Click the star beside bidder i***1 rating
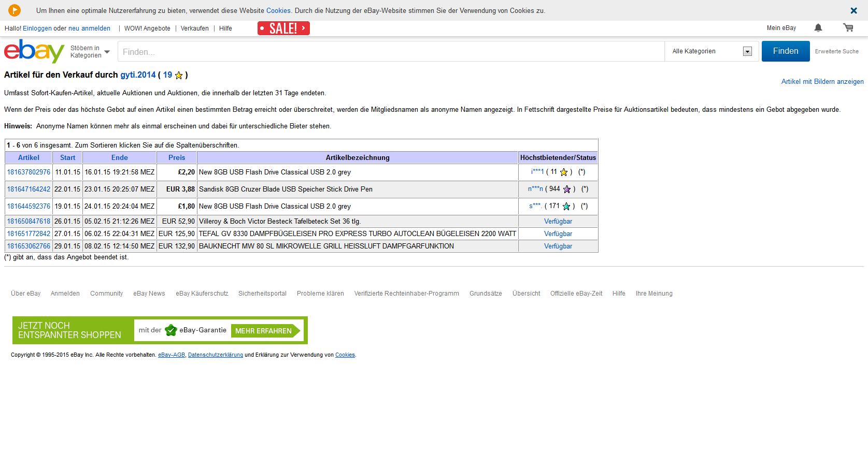 click(x=564, y=172)
